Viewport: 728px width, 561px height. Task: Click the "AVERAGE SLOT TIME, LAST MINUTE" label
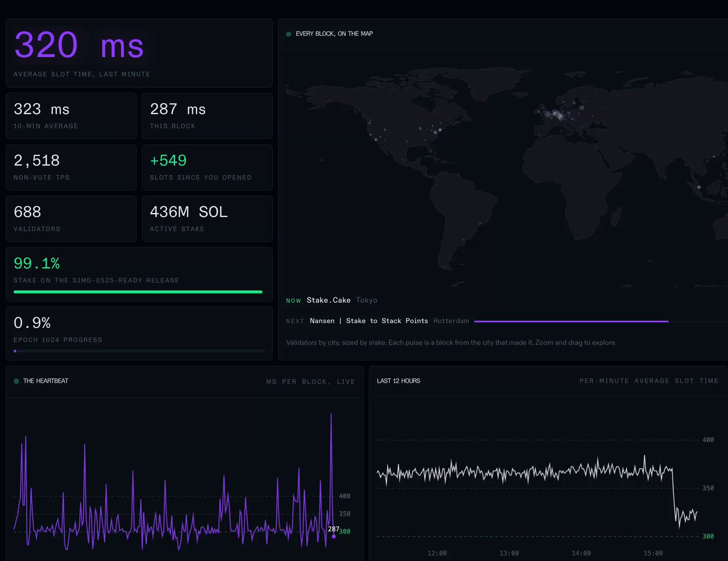(82, 74)
